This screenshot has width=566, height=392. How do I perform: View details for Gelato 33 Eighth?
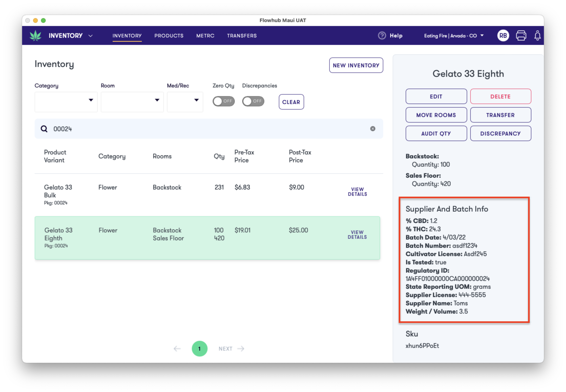[x=357, y=235]
